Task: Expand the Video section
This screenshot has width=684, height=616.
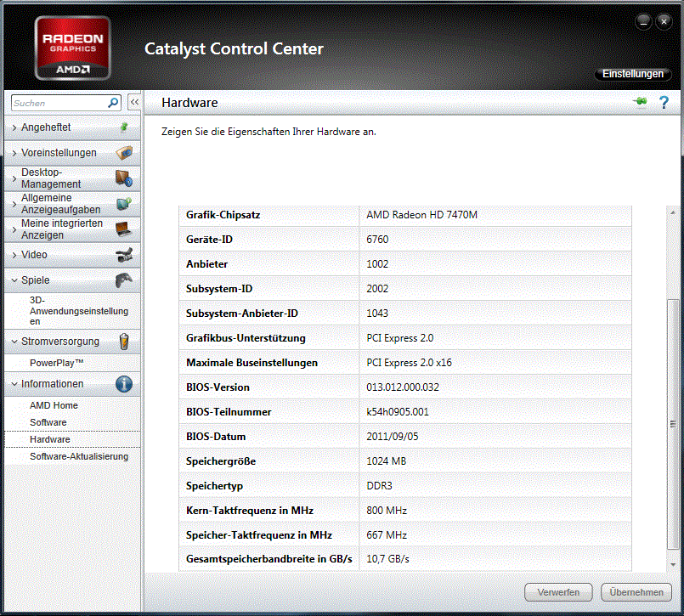Action: coord(14,255)
